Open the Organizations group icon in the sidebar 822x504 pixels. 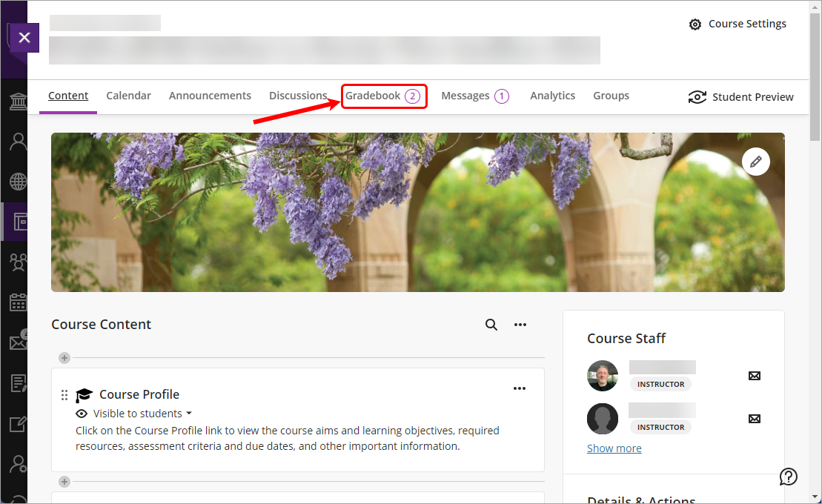(16, 262)
